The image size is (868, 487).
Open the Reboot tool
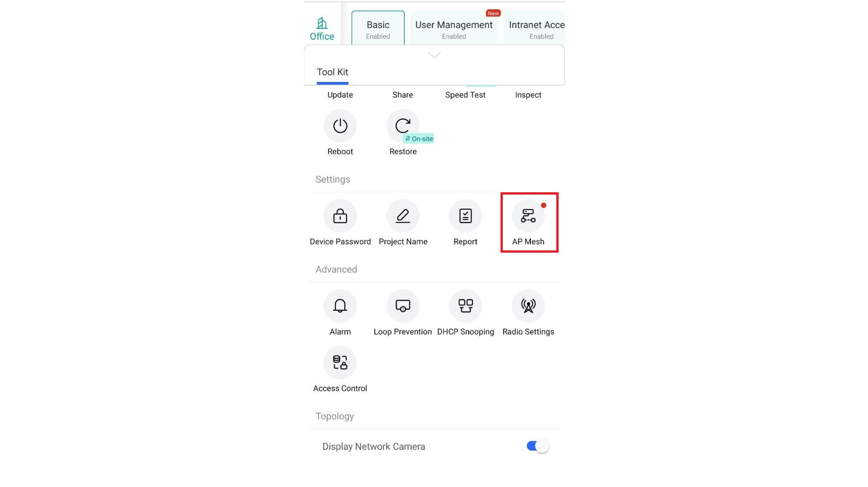click(340, 125)
